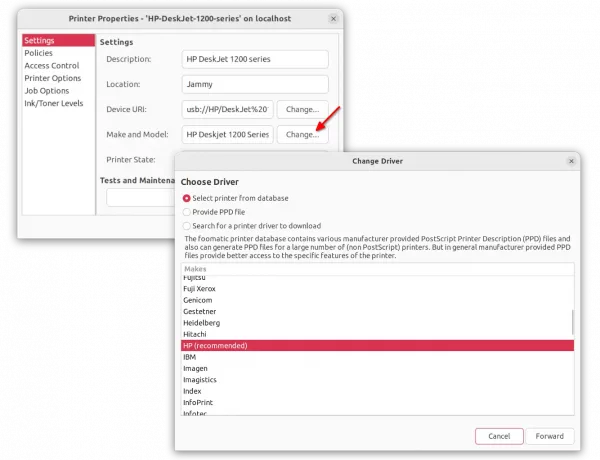600x460 pixels.
Task: Cancel the Change Driver dialog
Action: [499, 436]
